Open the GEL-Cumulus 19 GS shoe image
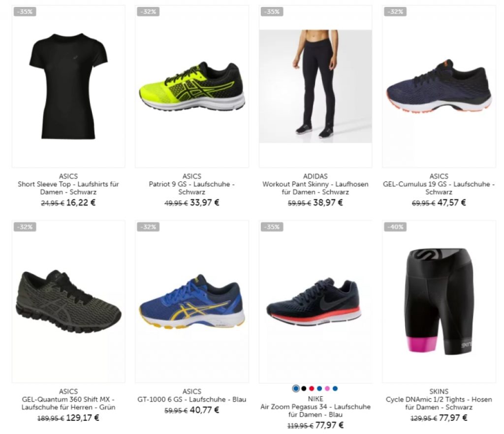This screenshot has width=504, height=434. pos(439,86)
